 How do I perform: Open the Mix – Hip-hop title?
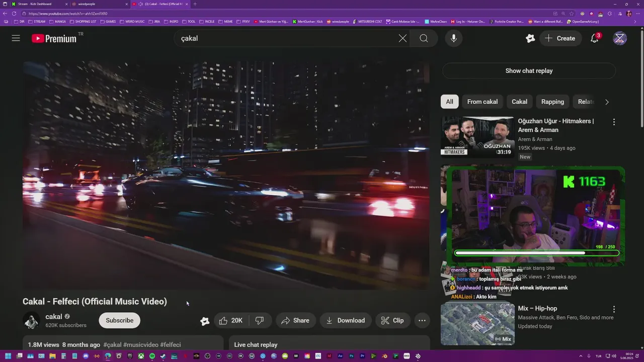[537, 308]
